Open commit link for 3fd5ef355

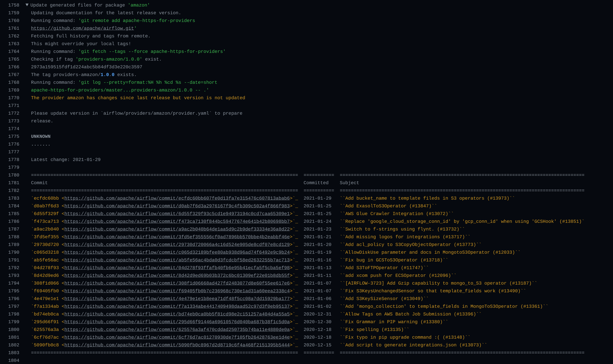point(177,237)
